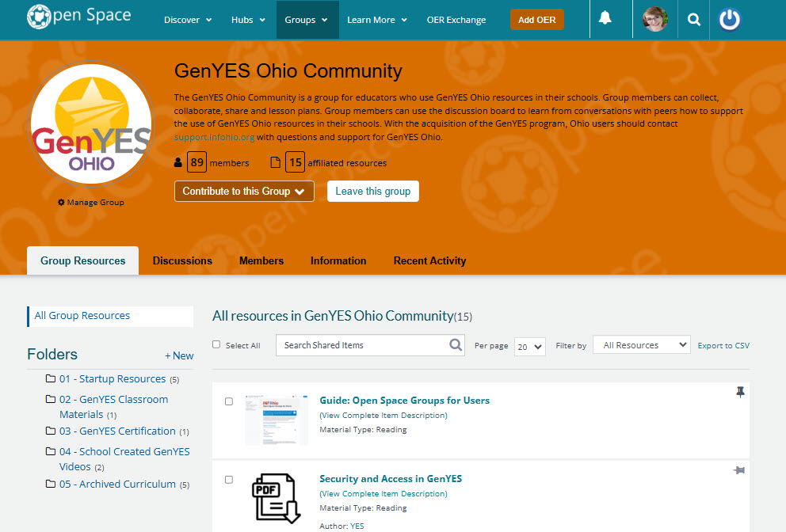The image size is (786, 532).
Task: Switch to the Discussions tab
Action: pos(182,260)
